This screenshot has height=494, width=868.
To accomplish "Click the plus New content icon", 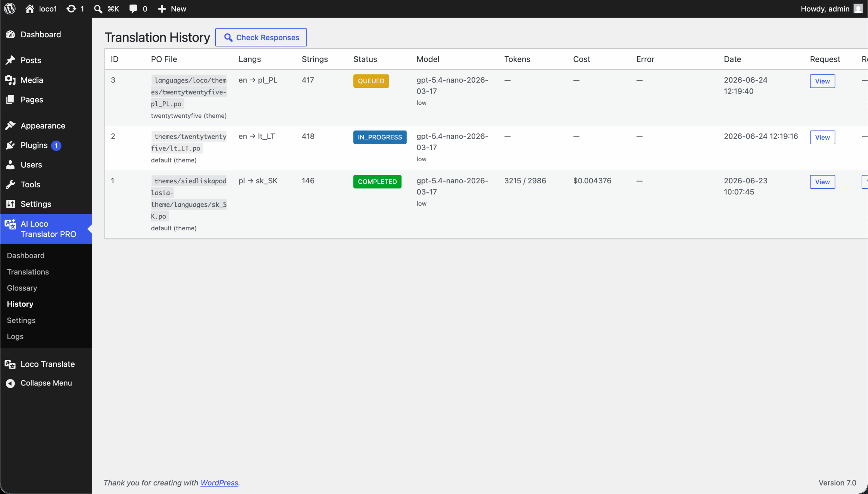I will coord(162,9).
